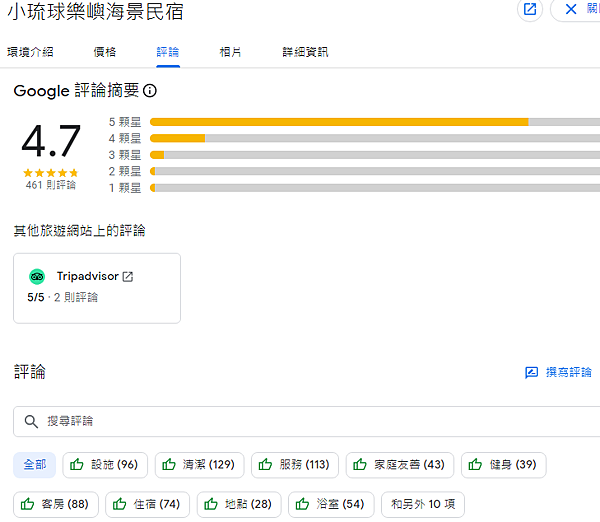Open the 詳細資訊 tab
The image size is (600, 522).
[x=305, y=52]
